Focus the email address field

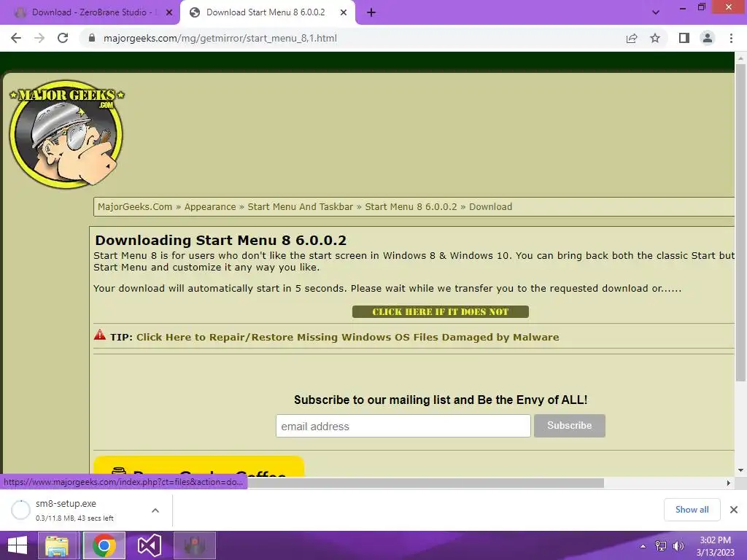403,426
